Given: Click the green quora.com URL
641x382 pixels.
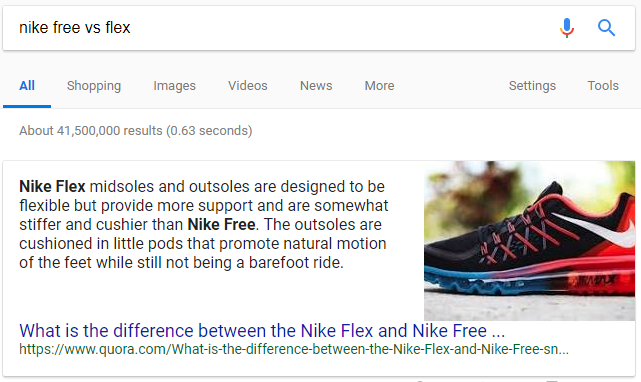Looking at the screenshot, I should [294, 349].
